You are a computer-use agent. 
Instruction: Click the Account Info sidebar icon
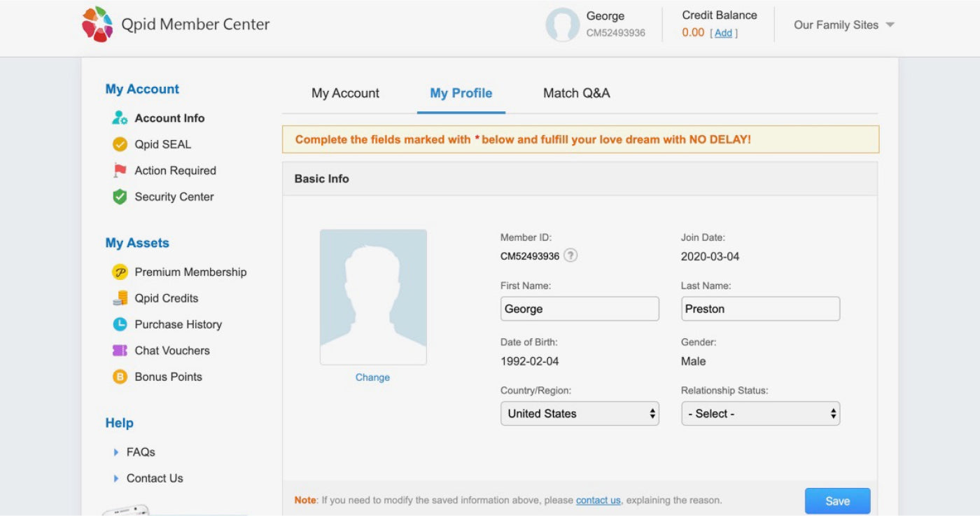(x=120, y=118)
